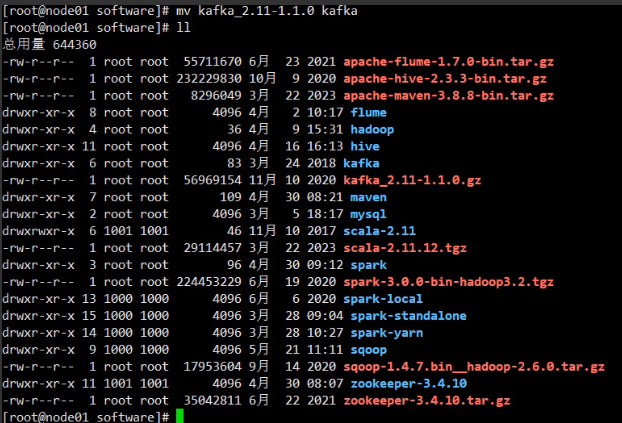Select the flume directory name

(x=369, y=113)
